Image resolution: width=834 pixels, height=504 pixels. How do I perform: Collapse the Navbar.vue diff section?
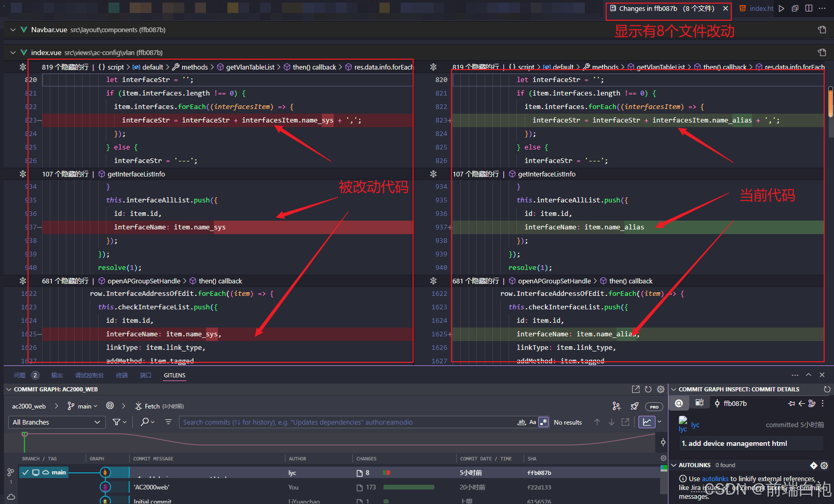[x=13, y=30]
